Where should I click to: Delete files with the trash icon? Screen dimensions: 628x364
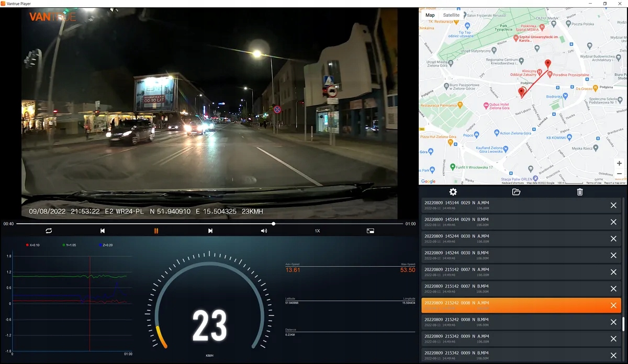pos(580,192)
